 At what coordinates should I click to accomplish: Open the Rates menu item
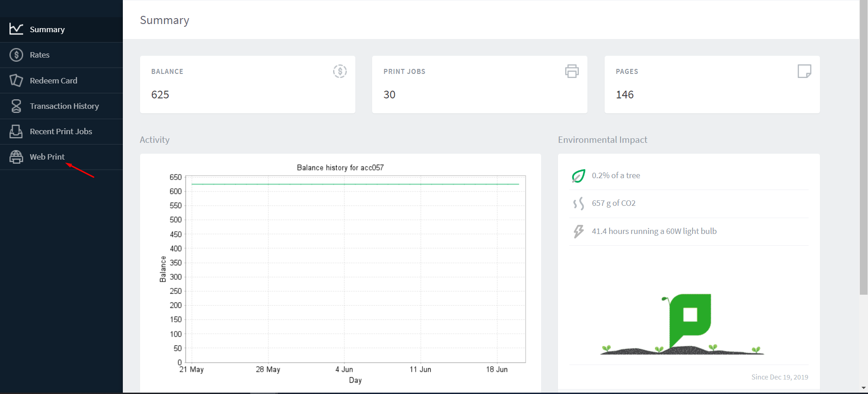pos(40,55)
